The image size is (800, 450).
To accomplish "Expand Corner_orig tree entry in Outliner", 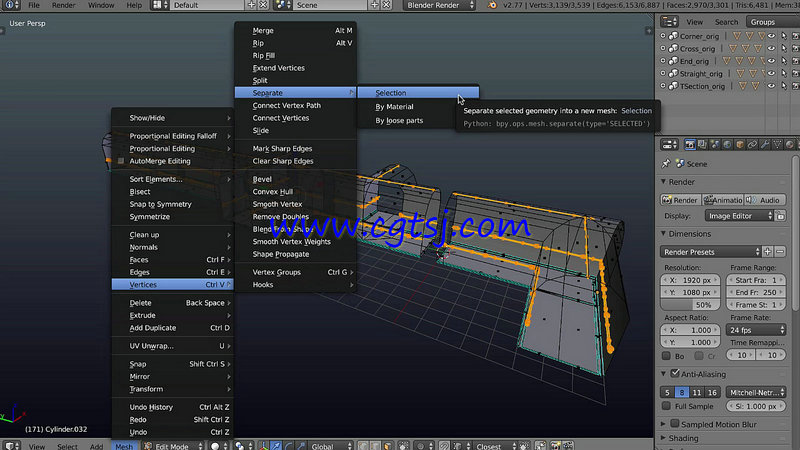I will tap(663, 36).
